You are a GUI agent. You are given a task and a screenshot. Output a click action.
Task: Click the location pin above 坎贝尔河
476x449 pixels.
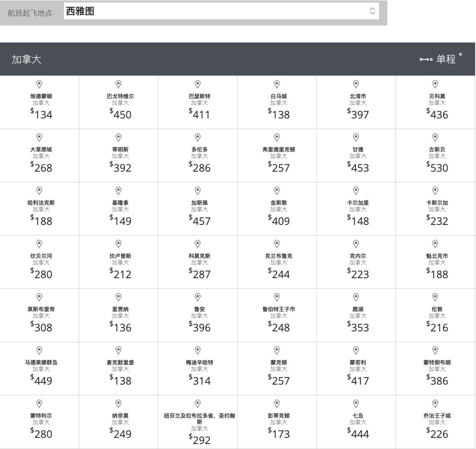click(x=39, y=244)
